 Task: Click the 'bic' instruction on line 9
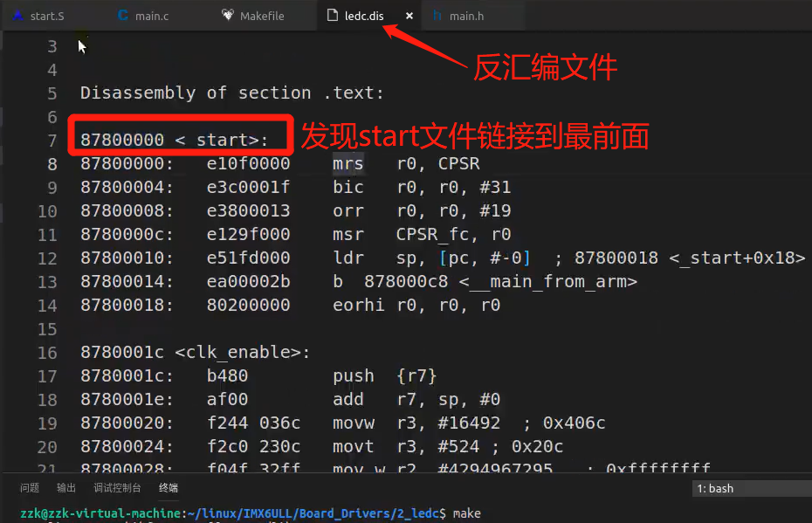[x=348, y=187]
